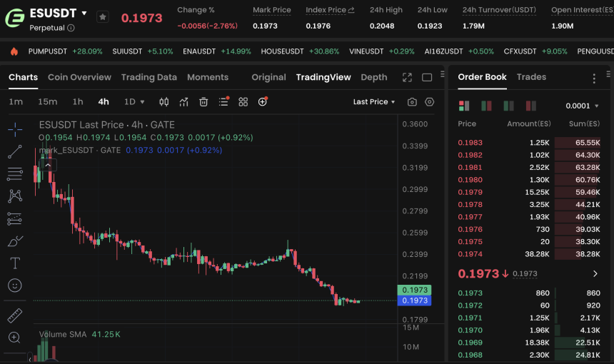The height and width of the screenshot is (364, 614).
Task: Open the 0.0001 precision dropdown
Action: [x=582, y=106]
